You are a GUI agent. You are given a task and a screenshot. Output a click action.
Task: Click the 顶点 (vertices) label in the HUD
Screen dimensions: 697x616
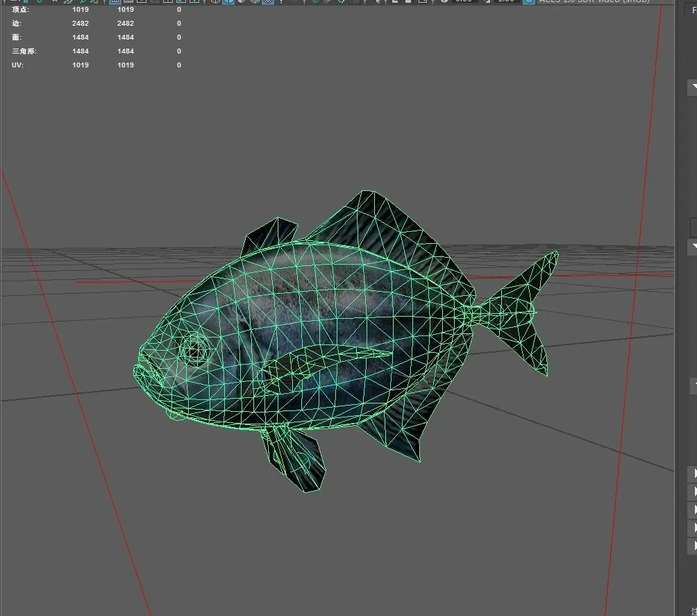click(20, 9)
